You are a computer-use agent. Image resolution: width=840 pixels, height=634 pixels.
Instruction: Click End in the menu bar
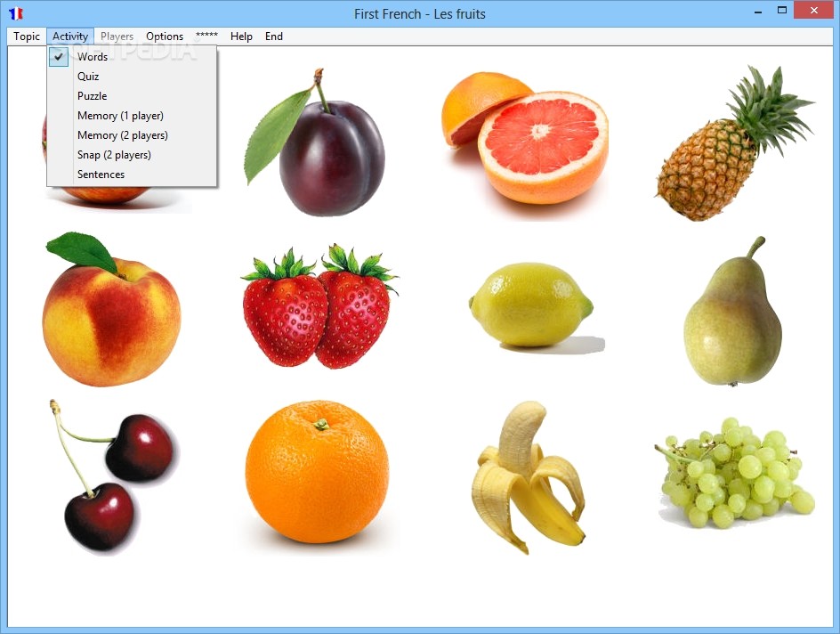tap(274, 37)
